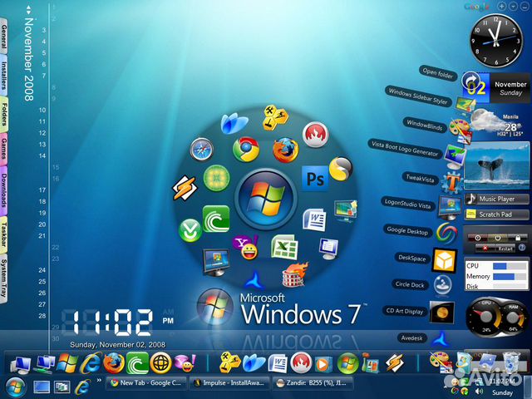Image resolution: width=532 pixels, height=399 pixels.
Task: Open the blue butterfly icon in circular dock
Action: [x=234, y=123]
